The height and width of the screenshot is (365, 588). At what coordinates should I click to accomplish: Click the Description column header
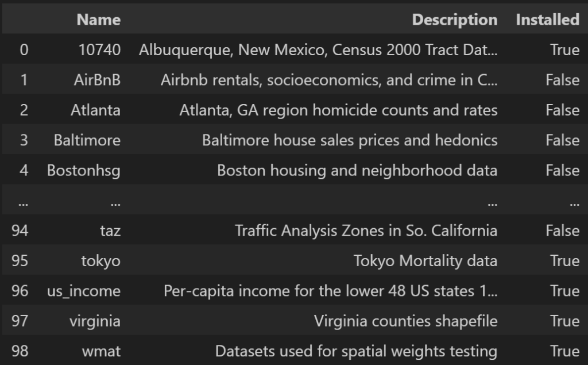454,20
